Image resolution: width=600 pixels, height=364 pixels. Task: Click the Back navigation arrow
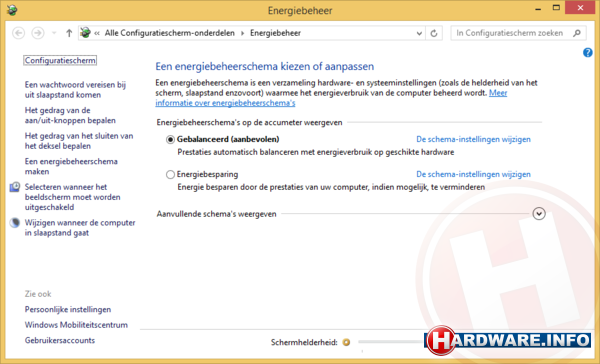18,33
